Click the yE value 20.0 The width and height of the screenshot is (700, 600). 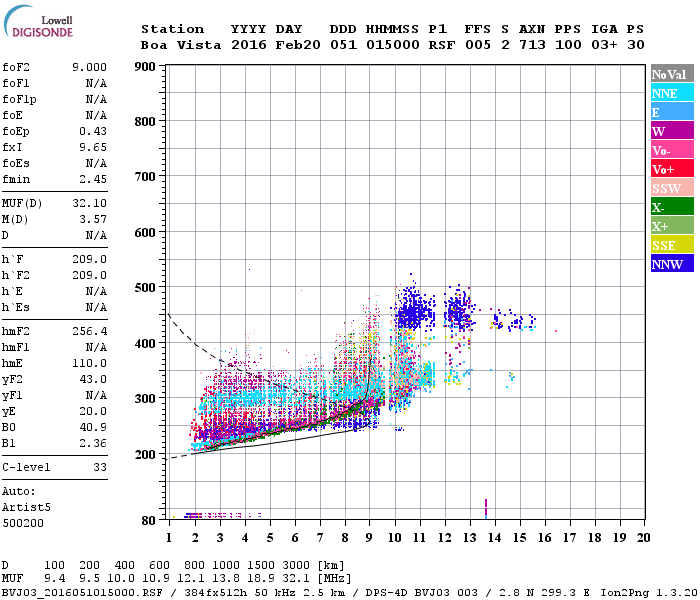93,412
